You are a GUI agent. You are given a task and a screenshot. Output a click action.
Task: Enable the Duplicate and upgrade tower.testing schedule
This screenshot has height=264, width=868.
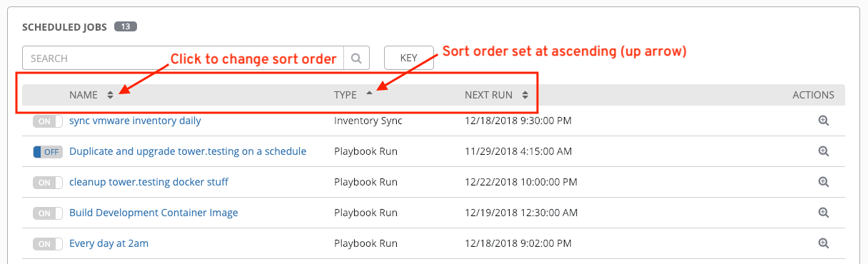(48, 152)
